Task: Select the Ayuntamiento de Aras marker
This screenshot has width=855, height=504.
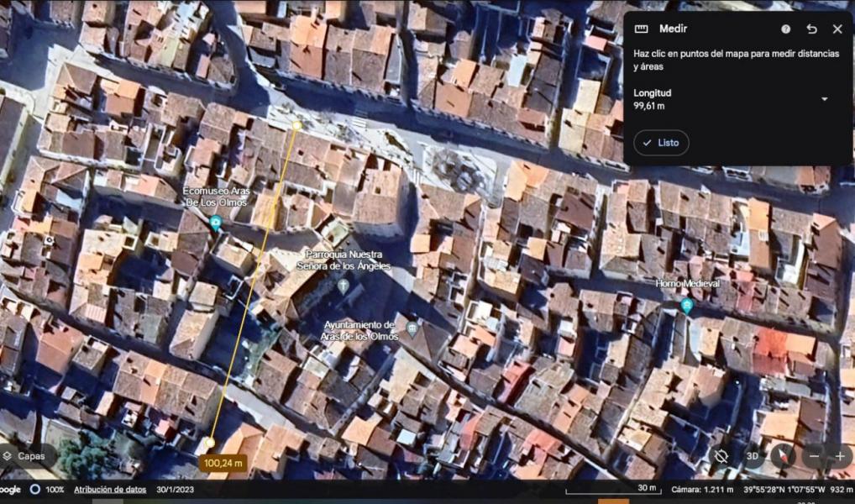Action: [412, 328]
